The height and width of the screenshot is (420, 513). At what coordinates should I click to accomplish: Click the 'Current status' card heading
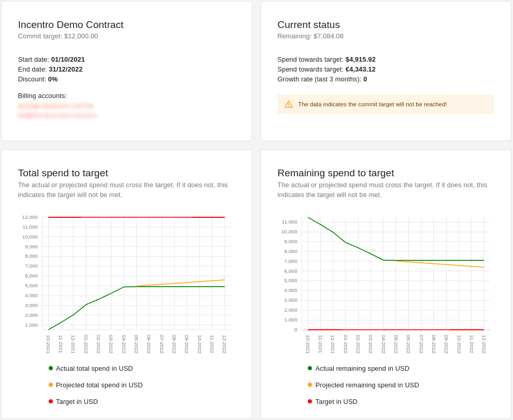(308, 24)
